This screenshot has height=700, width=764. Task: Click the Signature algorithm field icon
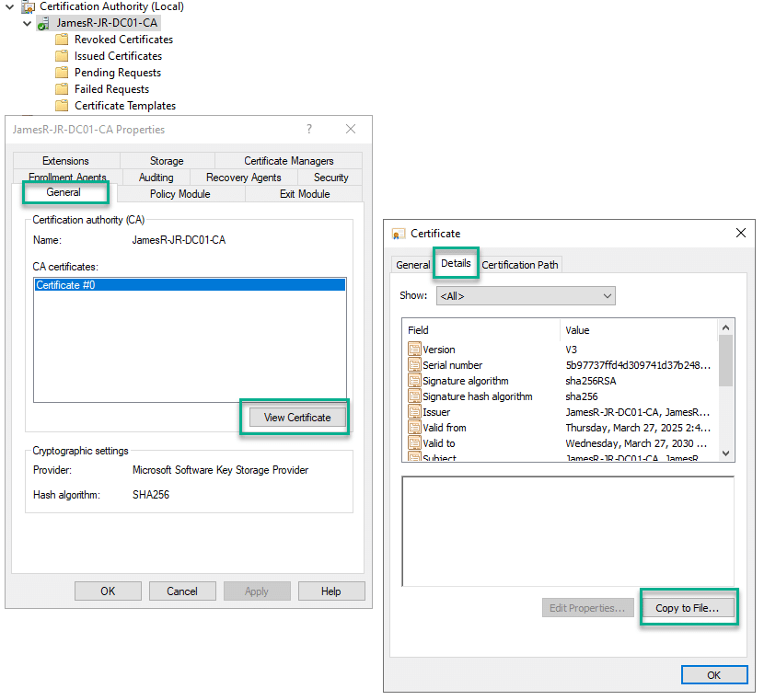point(414,381)
